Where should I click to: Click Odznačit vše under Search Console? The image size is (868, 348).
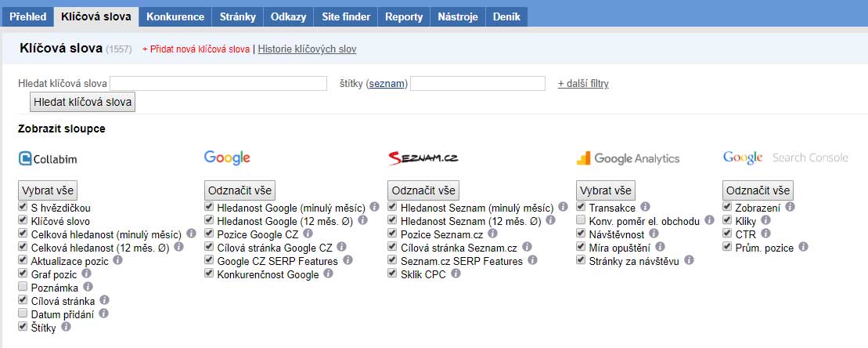[758, 190]
